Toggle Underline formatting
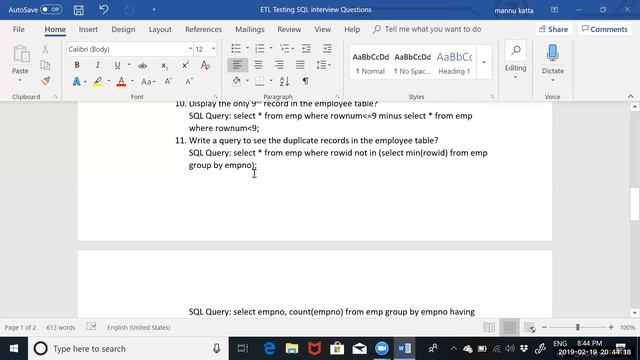The width and height of the screenshot is (640, 360). click(x=118, y=65)
